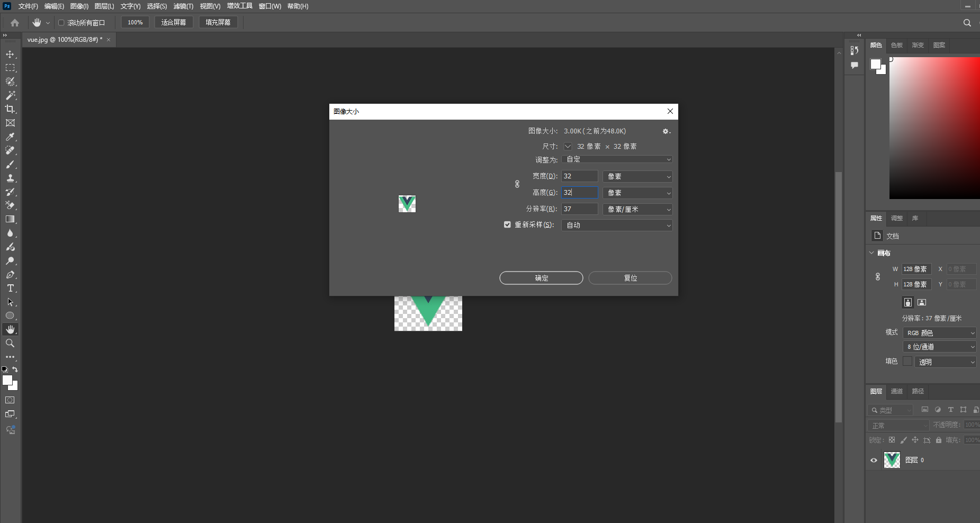Screen dimensions: 980x523
Task: Click the Reset button in the dialog
Action: point(630,278)
